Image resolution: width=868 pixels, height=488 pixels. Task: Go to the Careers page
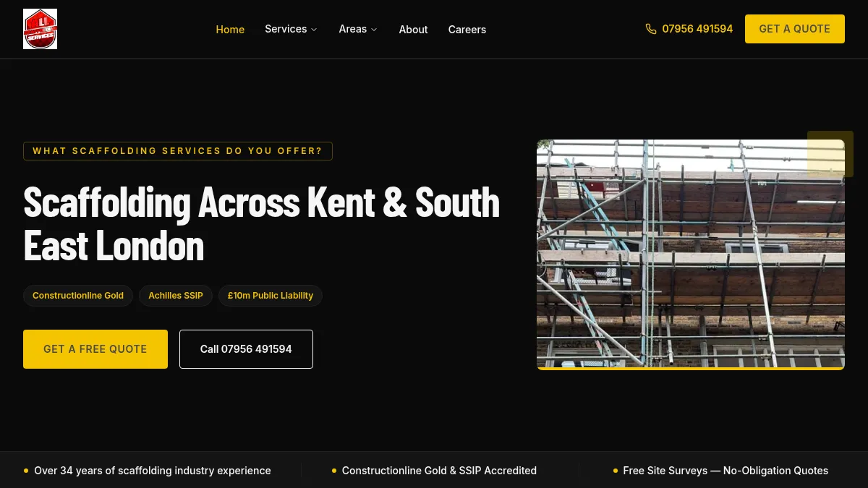tap(467, 30)
